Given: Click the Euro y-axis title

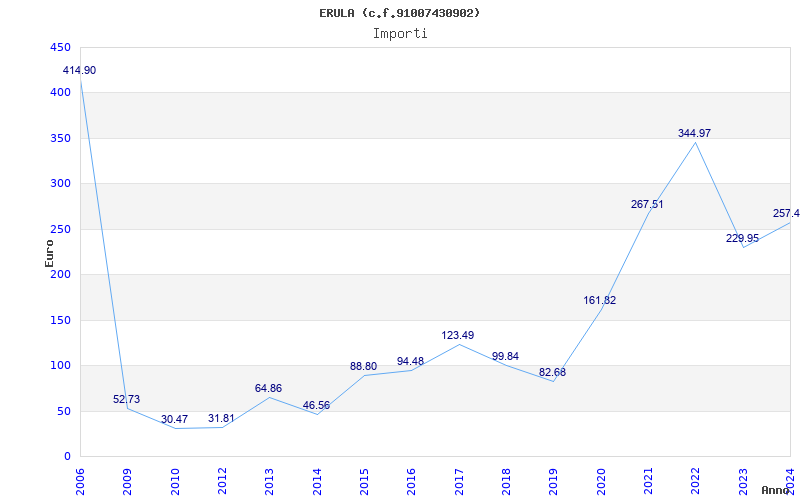Looking at the screenshot, I should point(49,253).
